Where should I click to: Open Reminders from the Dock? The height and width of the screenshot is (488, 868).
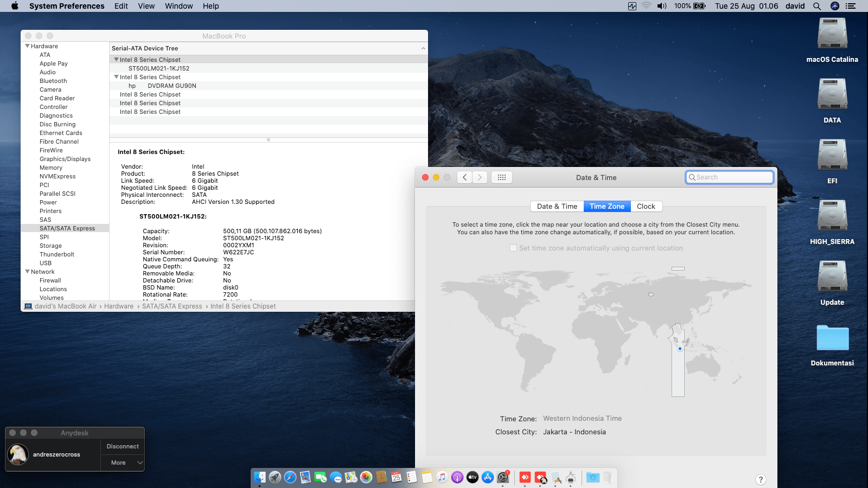pos(412,477)
